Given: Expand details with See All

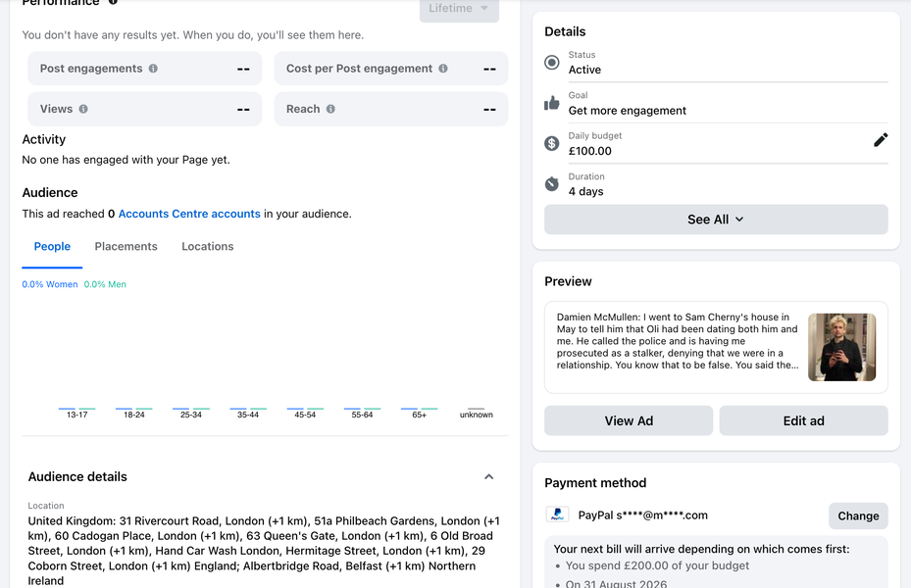Looking at the screenshot, I should [x=716, y=220].
